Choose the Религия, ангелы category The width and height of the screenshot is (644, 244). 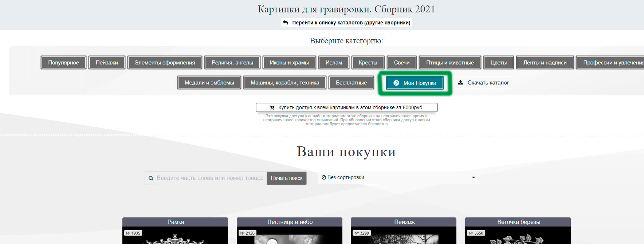232,63
